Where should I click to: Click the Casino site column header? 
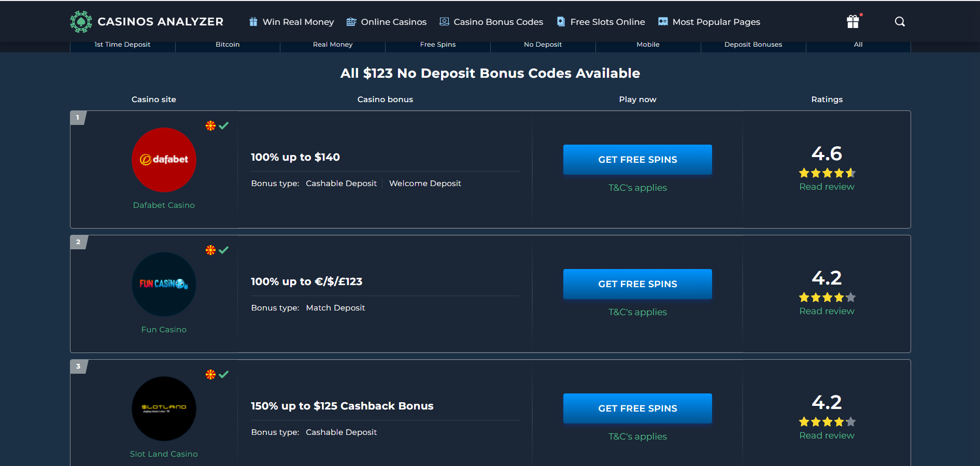coord(154,100)
